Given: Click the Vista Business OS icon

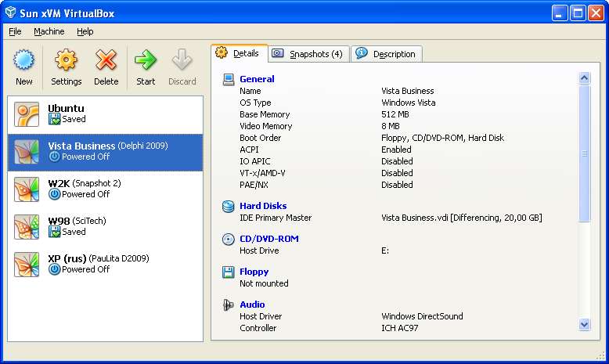Looking at the screenshot, I should 27,152.
